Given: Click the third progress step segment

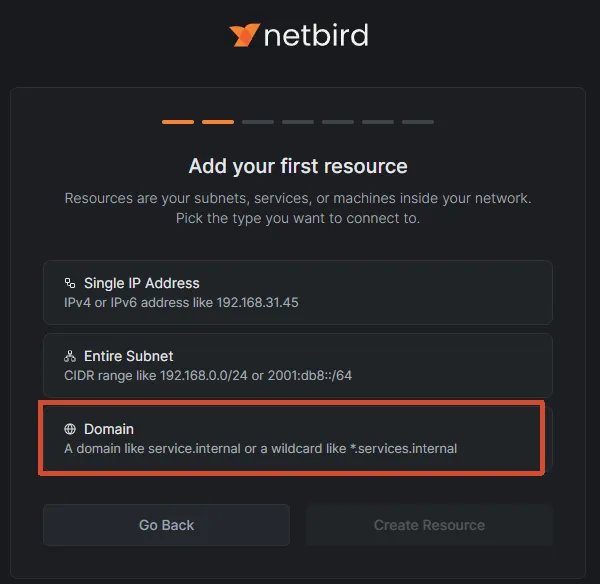Looking at the screenshot, I should (x=258, y=122).
